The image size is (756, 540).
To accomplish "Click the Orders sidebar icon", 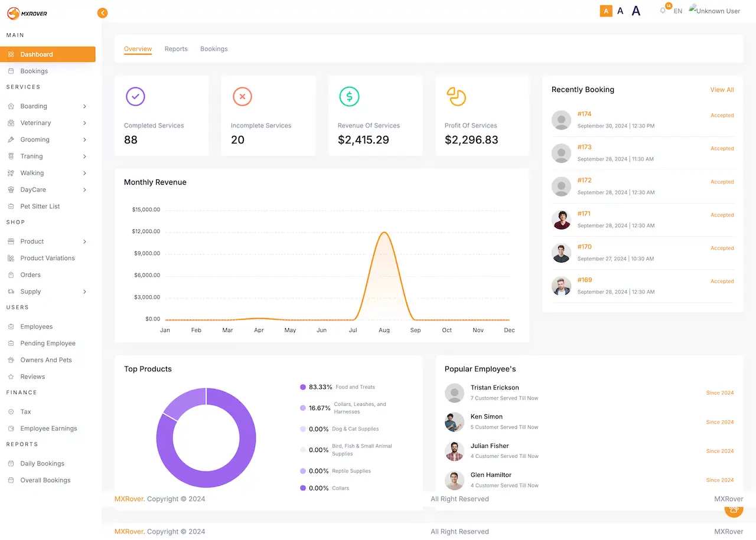I will coord(11,275).
